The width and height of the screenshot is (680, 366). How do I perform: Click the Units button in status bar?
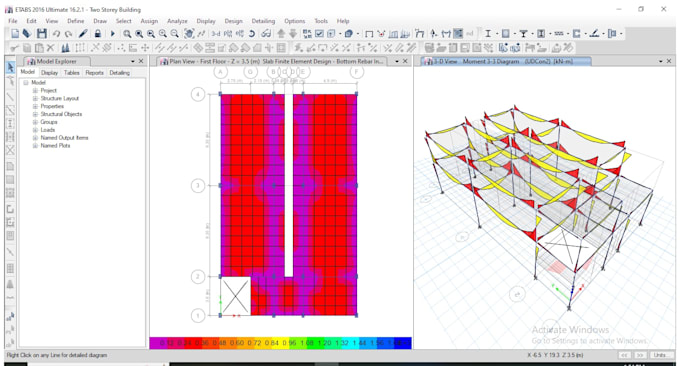(x=660, y=355)
